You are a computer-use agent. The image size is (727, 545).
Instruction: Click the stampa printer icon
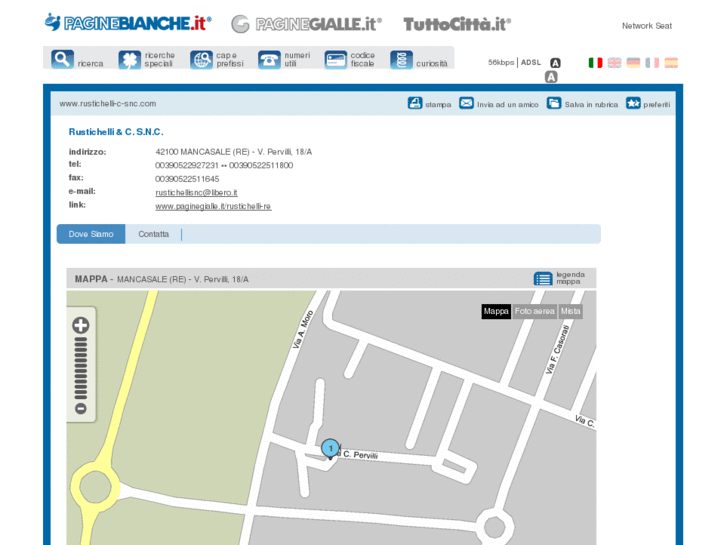point(415,103)
